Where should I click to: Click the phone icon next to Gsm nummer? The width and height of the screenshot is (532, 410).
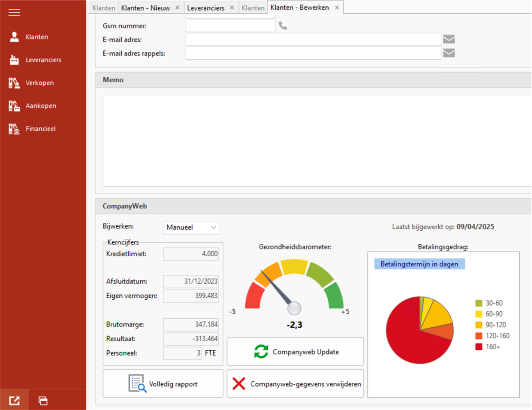coord(283,26)
